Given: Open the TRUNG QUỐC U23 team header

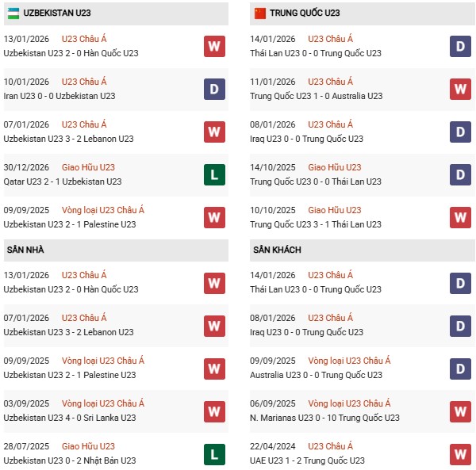Looking at the screenshot, I should (x=305, y=13).
